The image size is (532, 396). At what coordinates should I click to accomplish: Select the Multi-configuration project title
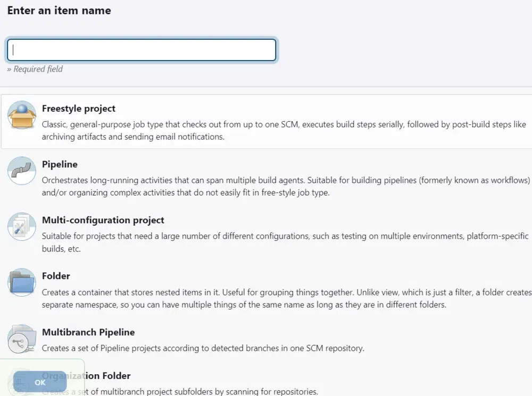(x=103, y=220)
